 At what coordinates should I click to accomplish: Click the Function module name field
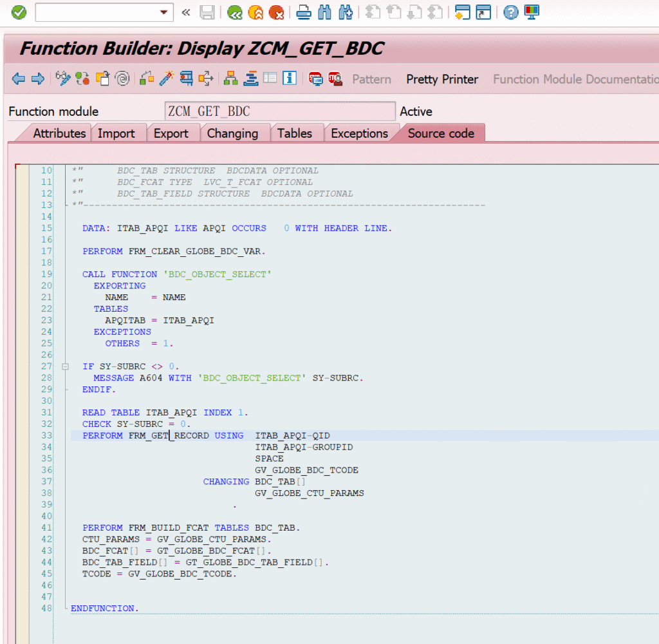tap(279, 111)
